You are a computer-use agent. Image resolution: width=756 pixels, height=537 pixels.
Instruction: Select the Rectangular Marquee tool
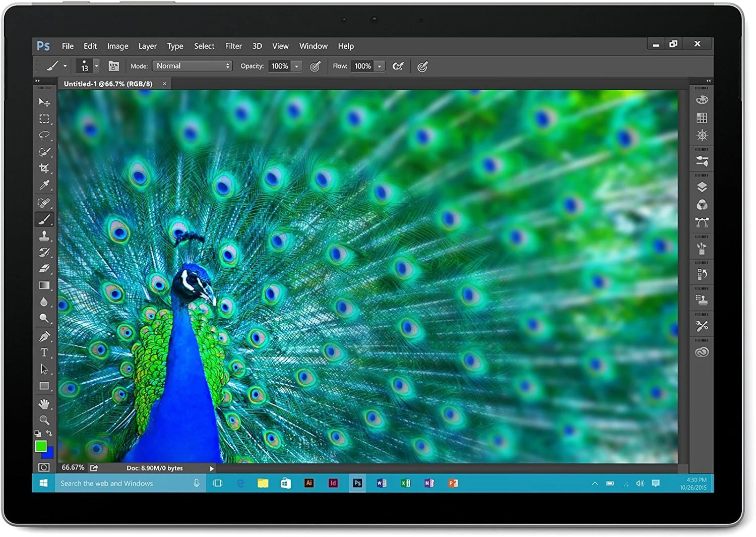click(44, 119)
